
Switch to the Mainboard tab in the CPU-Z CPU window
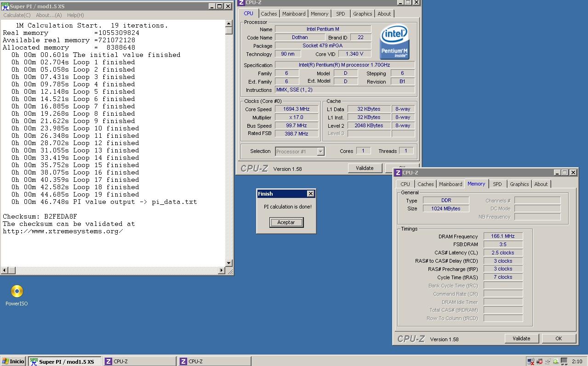294,14
